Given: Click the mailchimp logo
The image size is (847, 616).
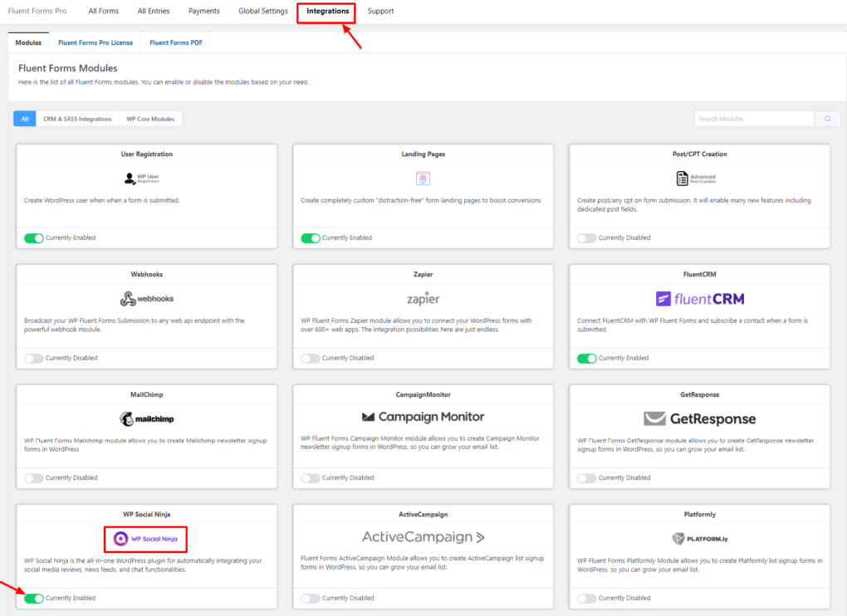Looking at the screenshot, I should point(147,419).
